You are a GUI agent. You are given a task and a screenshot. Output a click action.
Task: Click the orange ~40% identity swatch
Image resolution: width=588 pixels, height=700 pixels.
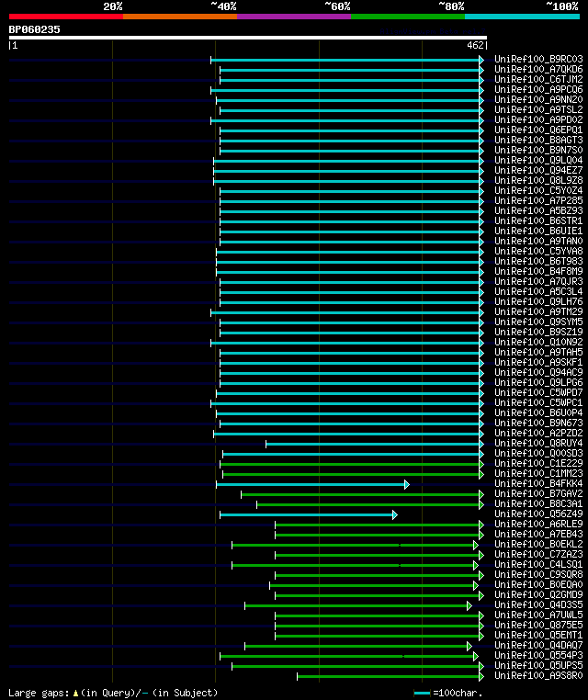point(180,17)
